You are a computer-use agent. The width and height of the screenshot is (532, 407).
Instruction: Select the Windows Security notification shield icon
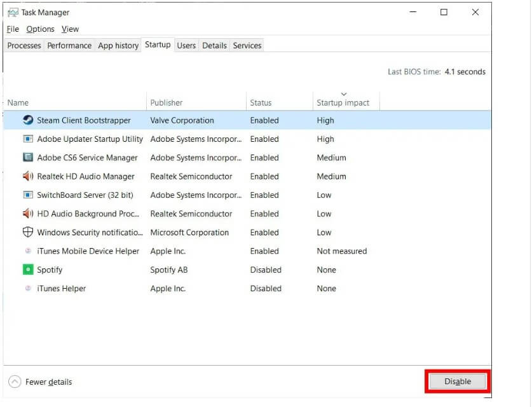[28, 232]
